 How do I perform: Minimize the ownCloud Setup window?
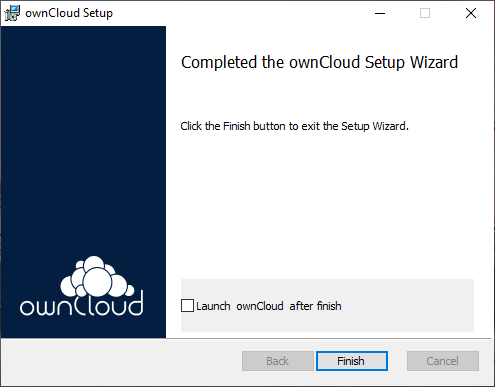pos(380,13)
